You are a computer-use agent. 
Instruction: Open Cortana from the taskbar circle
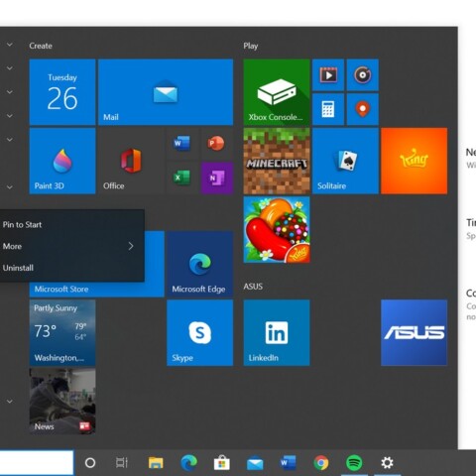[90, 463]
